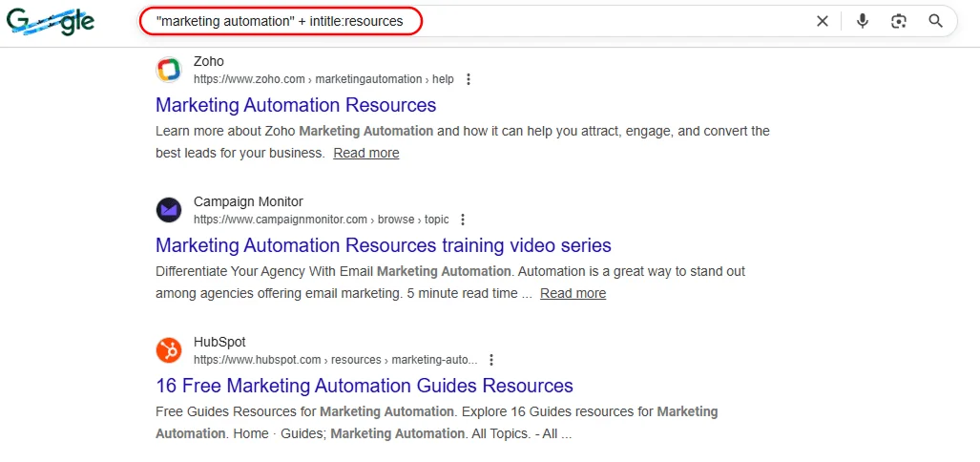
Task: Click the HubSpot site name
Action: (219, 342)
